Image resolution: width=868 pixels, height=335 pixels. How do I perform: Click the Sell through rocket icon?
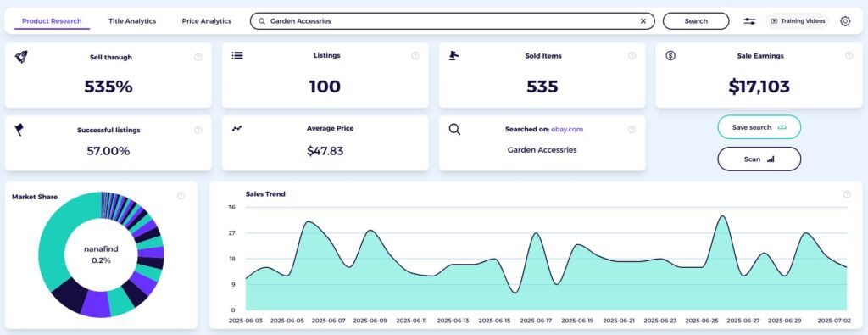(x=21, y=57)
